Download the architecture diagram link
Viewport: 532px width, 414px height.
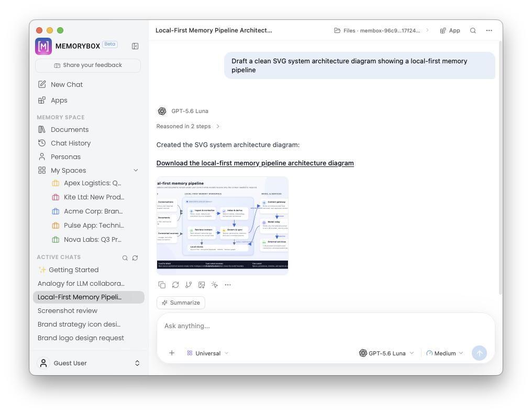pos(255,163)
